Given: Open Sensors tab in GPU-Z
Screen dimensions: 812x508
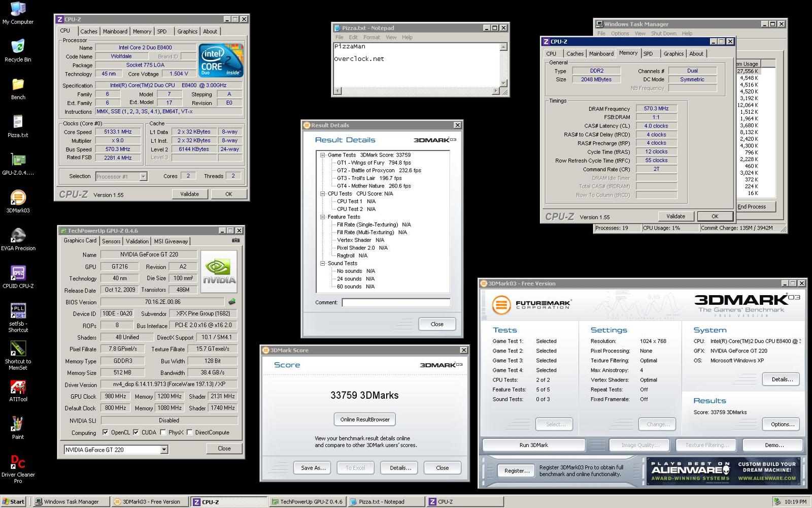Looking at the screenshot, I should [x=111, y=241].
